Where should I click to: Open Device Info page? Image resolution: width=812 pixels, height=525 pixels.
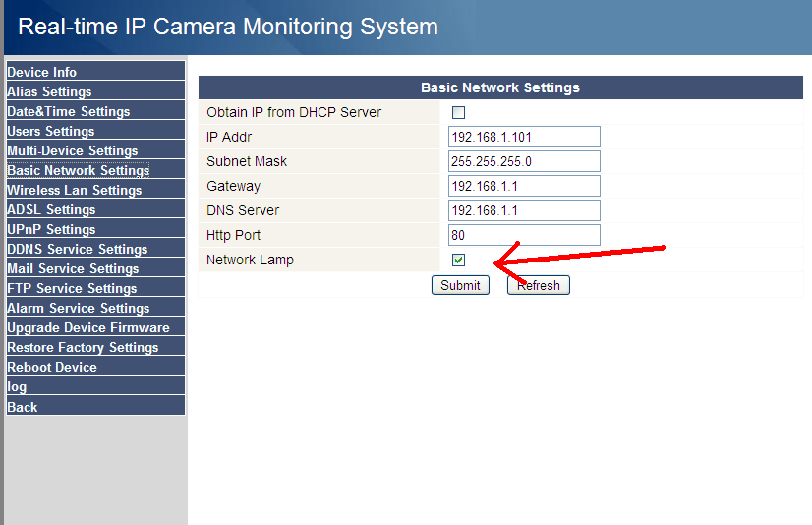pyautogui.click(x=42, y=72)
